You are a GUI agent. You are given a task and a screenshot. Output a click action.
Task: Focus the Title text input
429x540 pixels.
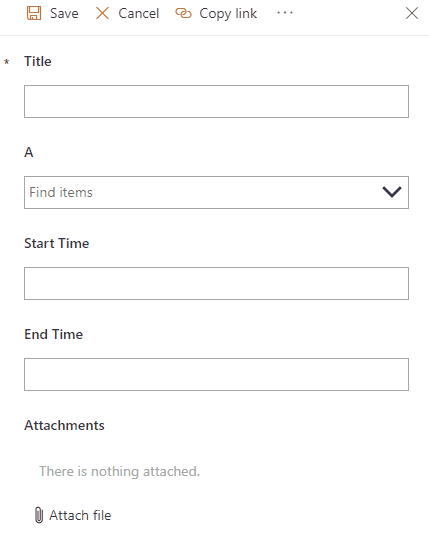[216, 102]
